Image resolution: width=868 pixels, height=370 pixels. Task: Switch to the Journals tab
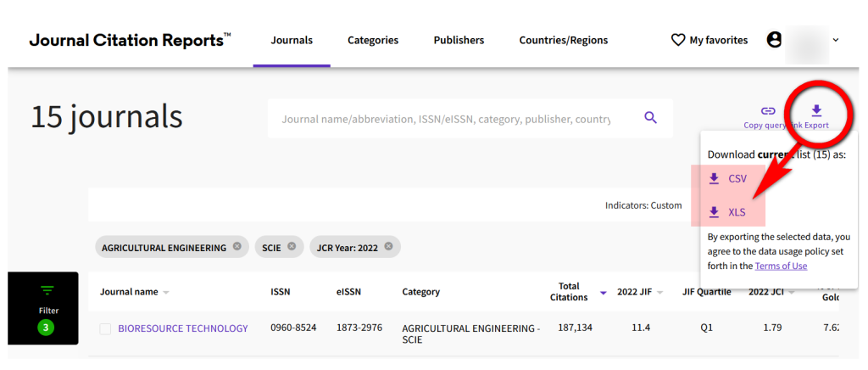292,41
